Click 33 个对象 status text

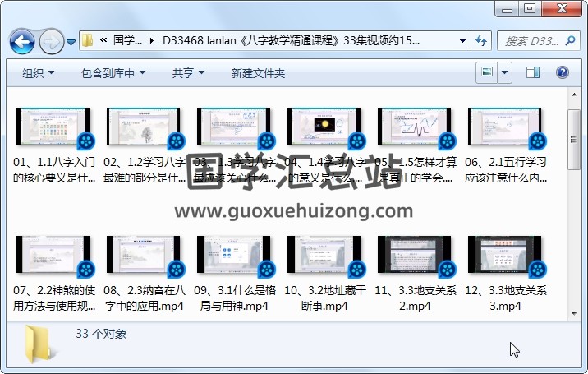101,334
